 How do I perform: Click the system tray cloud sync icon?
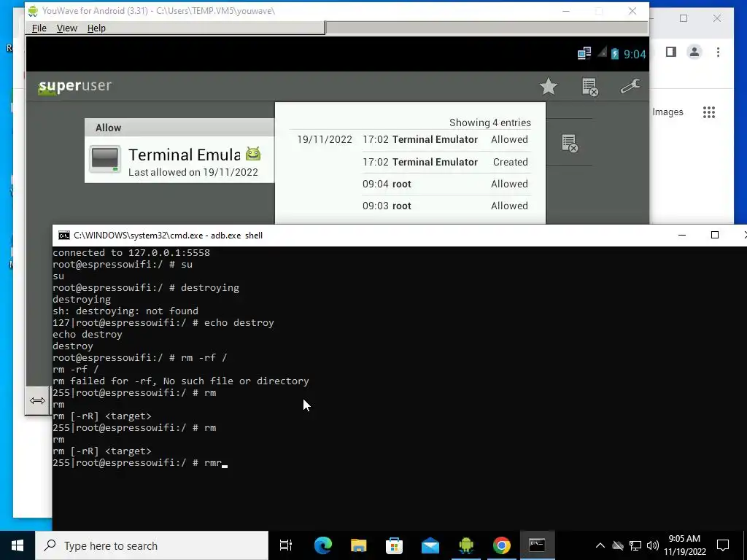coord(618,545)
